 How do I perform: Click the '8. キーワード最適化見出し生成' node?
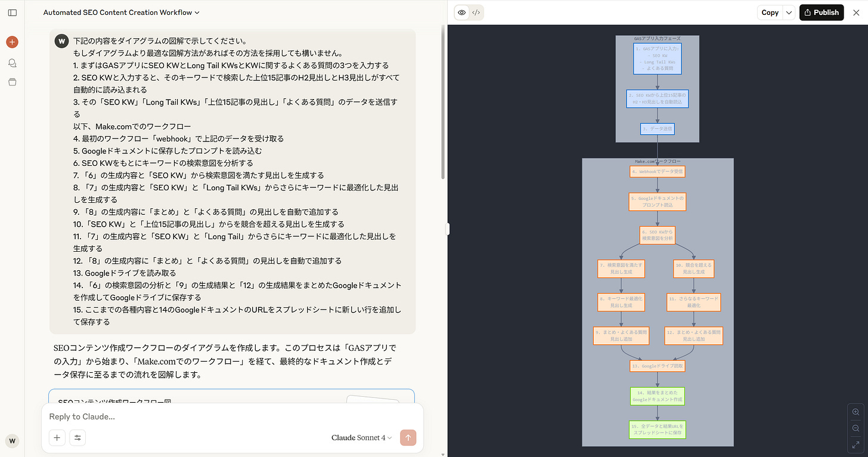pyautogui.click(x=621, y=302)
